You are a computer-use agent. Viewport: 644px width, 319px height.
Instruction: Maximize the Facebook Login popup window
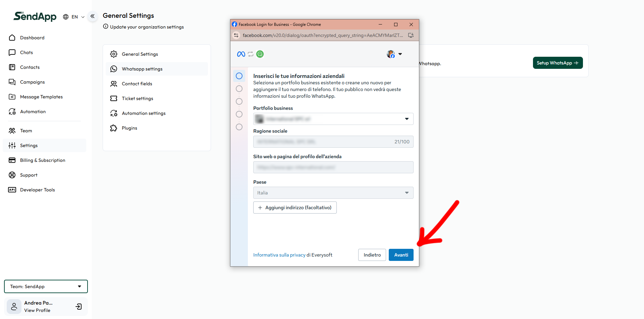coord(396,25)
